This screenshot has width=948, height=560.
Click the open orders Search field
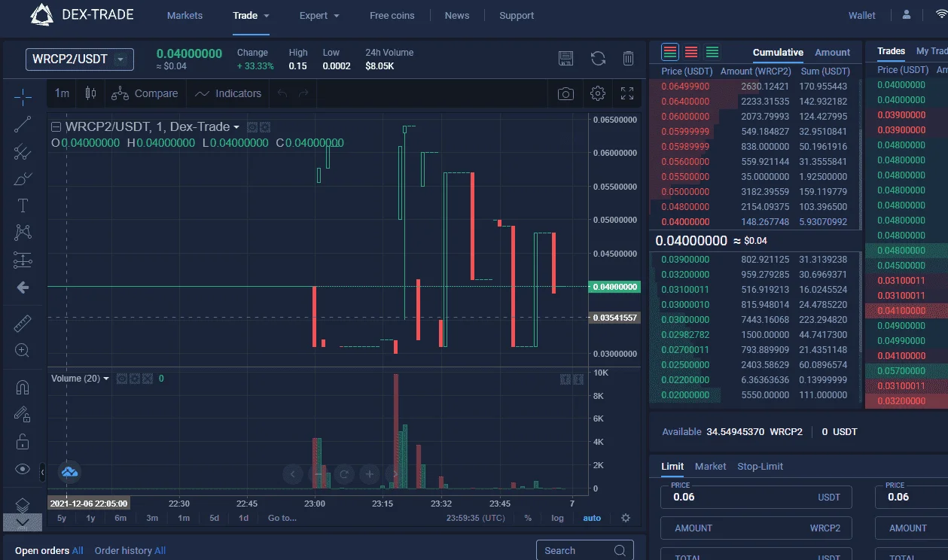point(585,550)
